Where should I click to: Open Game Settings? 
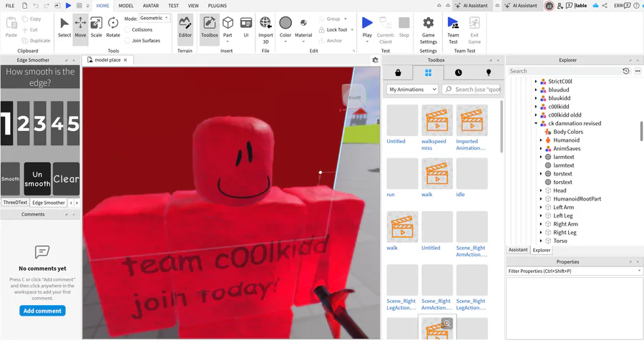(x=428, y=29)
